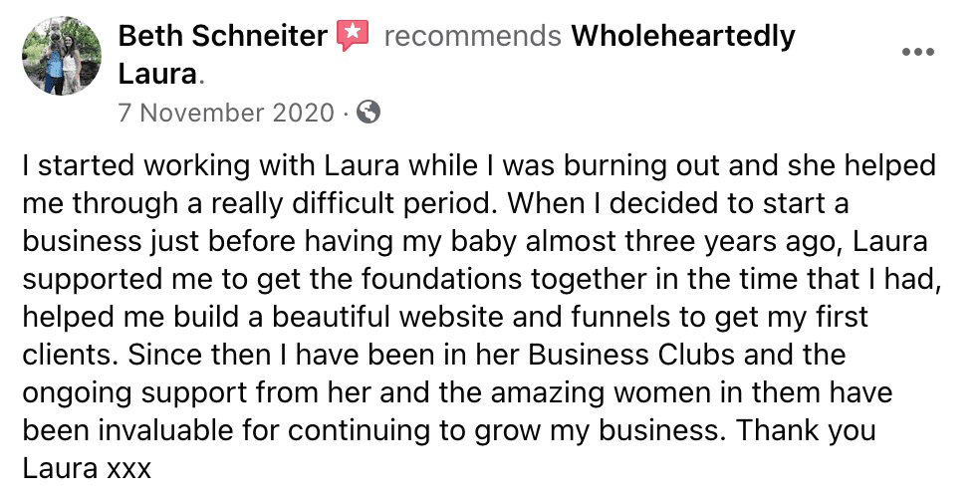Click the line starting 'business just before having'
Image resolution: width=980 pixels, height=498 pixels.
point(475,242)
